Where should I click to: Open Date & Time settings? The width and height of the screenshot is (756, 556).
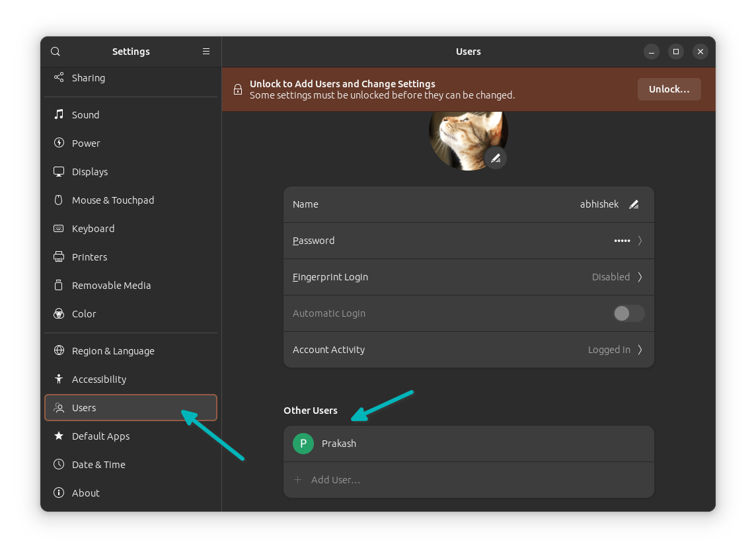pos(98,464)
